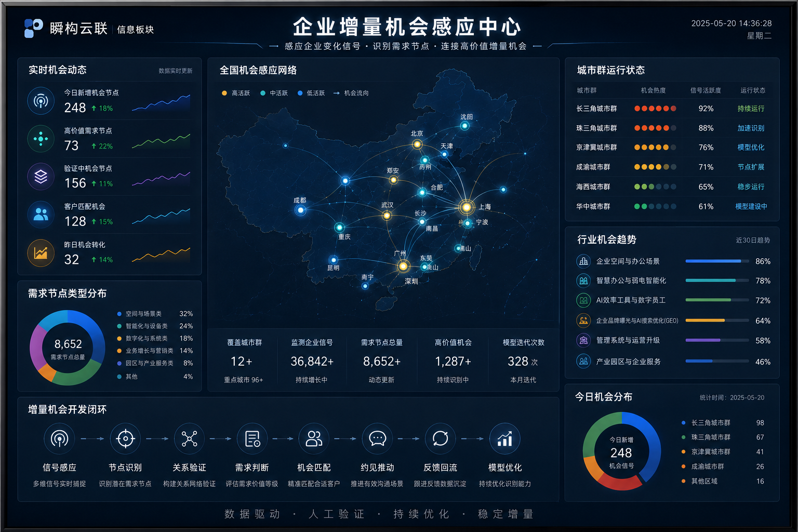Click the 企业品牌曝光与AI搜索优化 icon
This screenshot has width=798, height=532.
[583, 321]
